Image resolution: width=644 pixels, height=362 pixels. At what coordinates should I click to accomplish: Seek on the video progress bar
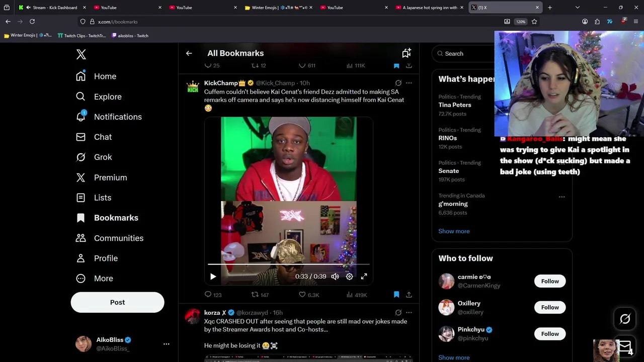click(289, 264)
